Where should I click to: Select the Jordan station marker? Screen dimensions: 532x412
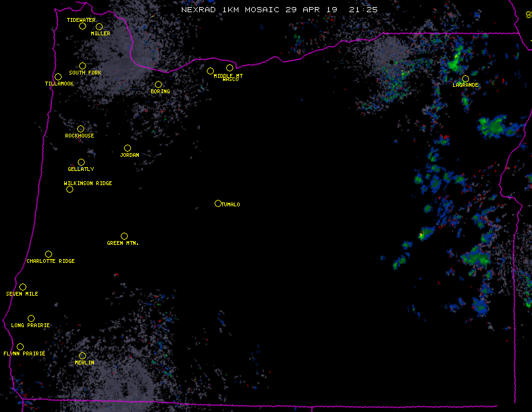click(x=127, y=148)
